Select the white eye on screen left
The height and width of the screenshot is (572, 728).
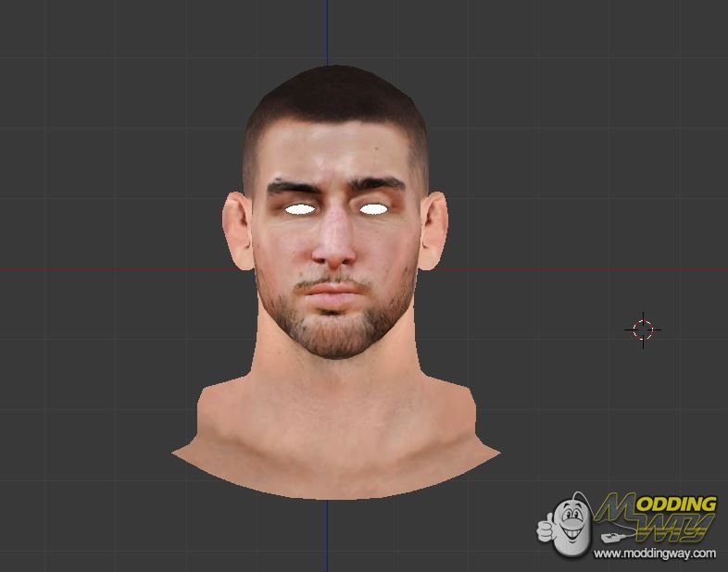299,209
